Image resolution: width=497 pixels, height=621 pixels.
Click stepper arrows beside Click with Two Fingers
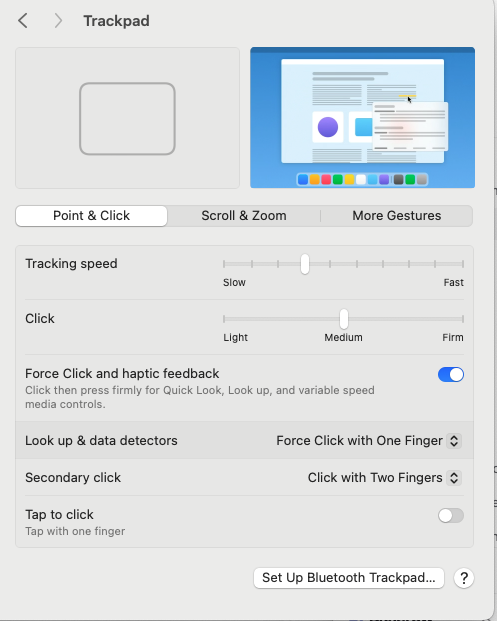[x=454, y=478]
